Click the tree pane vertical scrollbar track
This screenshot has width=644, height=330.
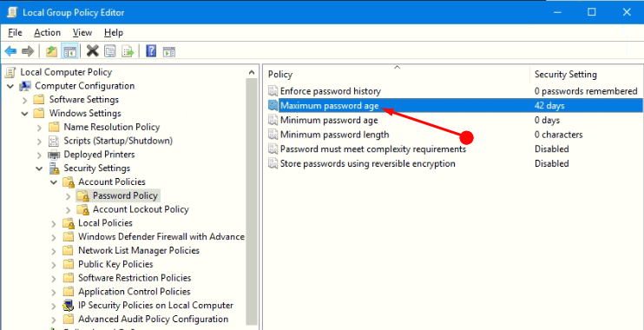click(x=252, y=201)
